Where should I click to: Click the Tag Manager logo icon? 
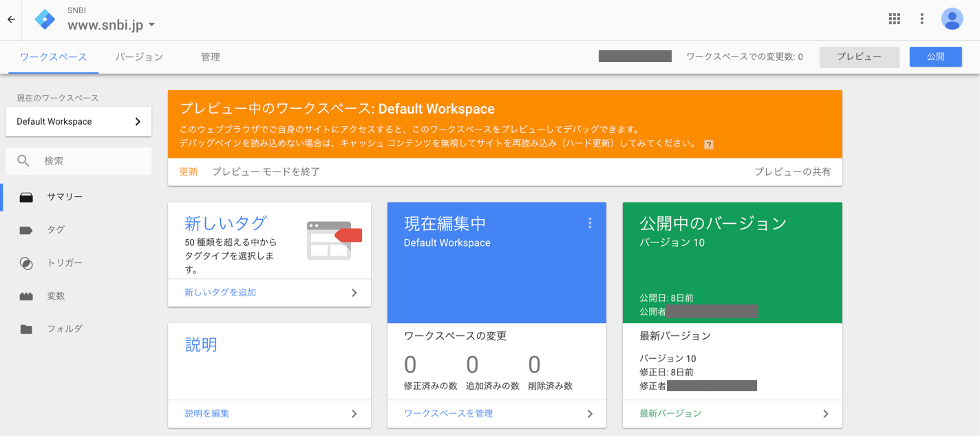[x=45, y=19]
